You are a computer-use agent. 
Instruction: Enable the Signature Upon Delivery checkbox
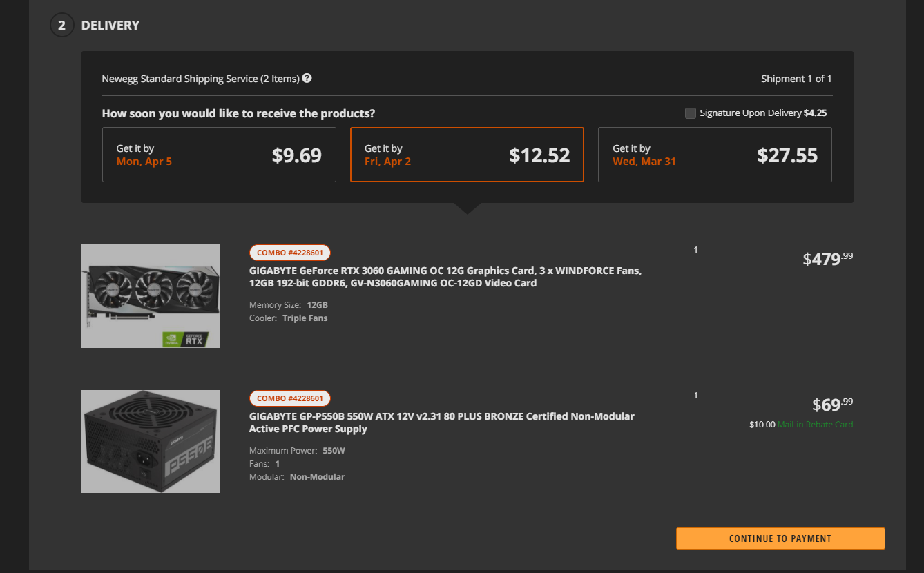[x=691, y=113]
